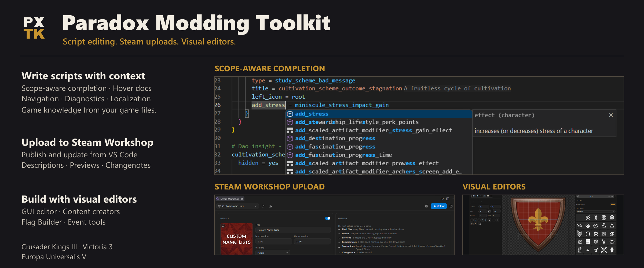The image size is (644, 268).
Task: Select the four-pointed star emblem
Action: pyautogui.click(x=588, y=250)
